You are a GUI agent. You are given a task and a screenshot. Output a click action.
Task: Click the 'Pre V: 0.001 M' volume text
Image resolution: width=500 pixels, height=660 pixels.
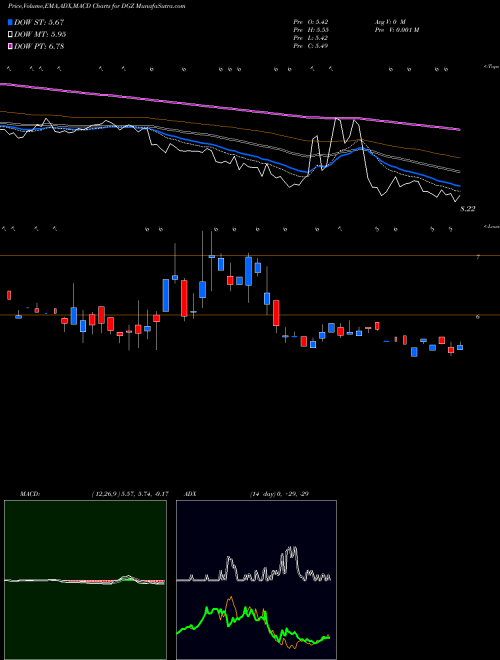396,30
